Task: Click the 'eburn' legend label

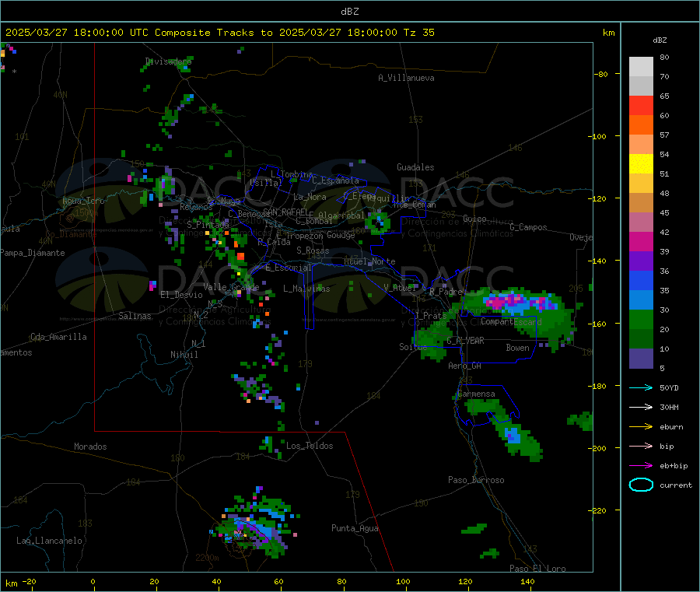Action: click(671, 427)
